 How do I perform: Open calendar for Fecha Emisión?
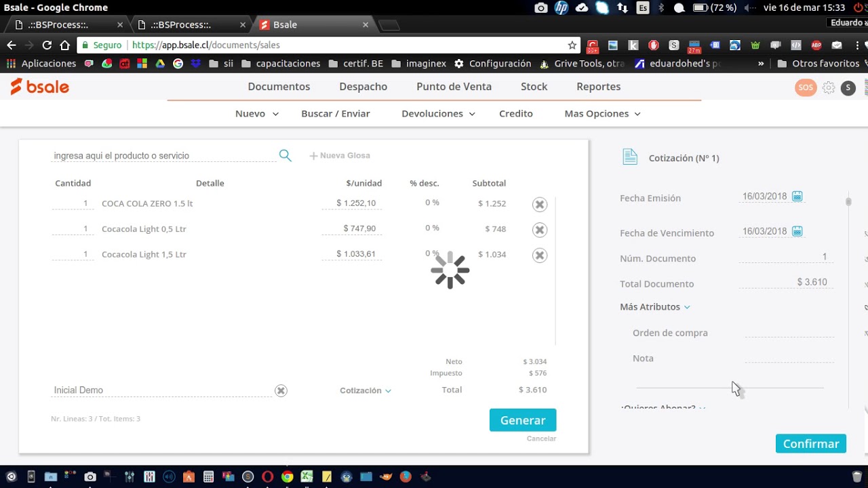click(797, 197)
